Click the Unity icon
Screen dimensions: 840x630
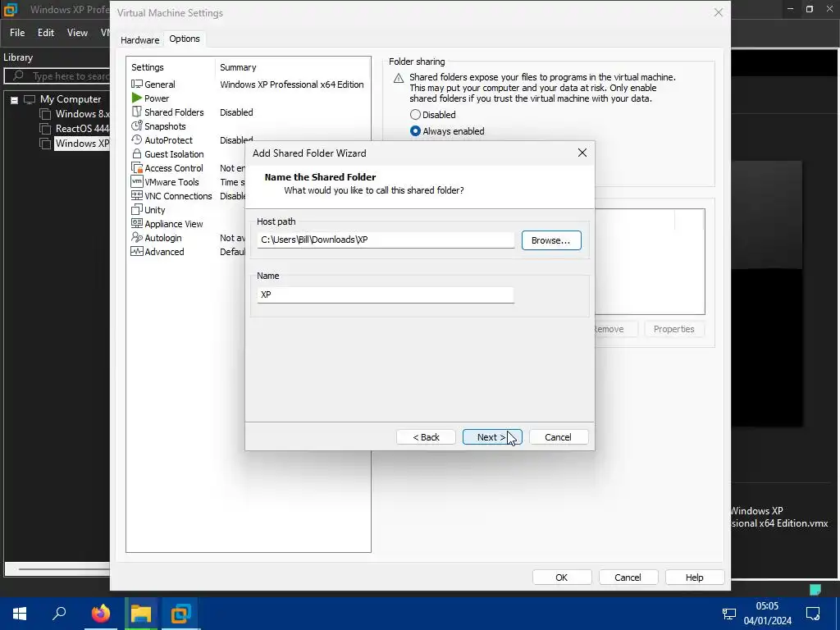click(137, 209)
